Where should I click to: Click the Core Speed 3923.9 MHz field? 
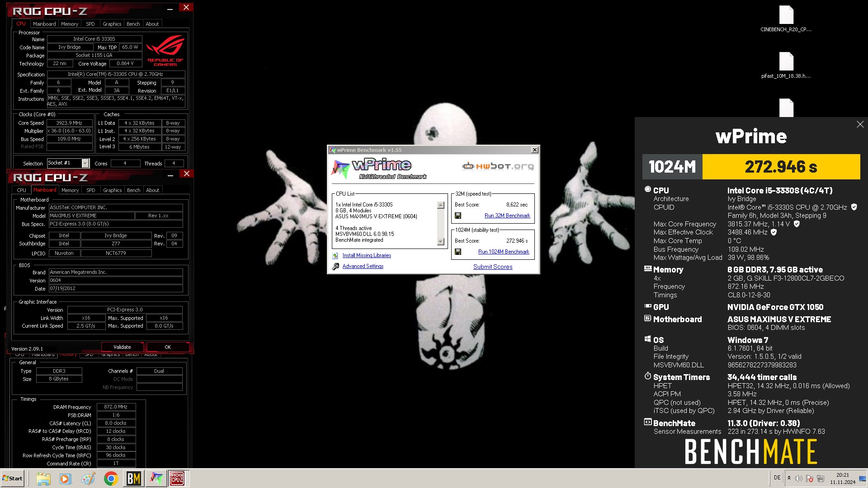pos(69,123)
